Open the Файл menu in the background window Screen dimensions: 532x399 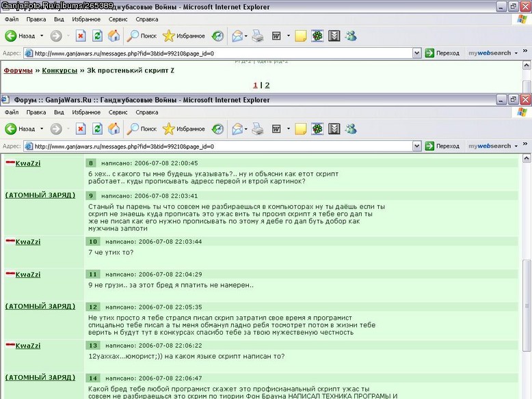pyautogui.click(x=12, y=19)
